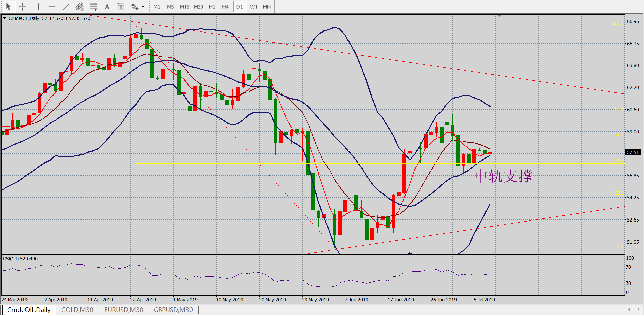
Task: Click the 60.60 price scale label
Action: click(x=633, y=110)
